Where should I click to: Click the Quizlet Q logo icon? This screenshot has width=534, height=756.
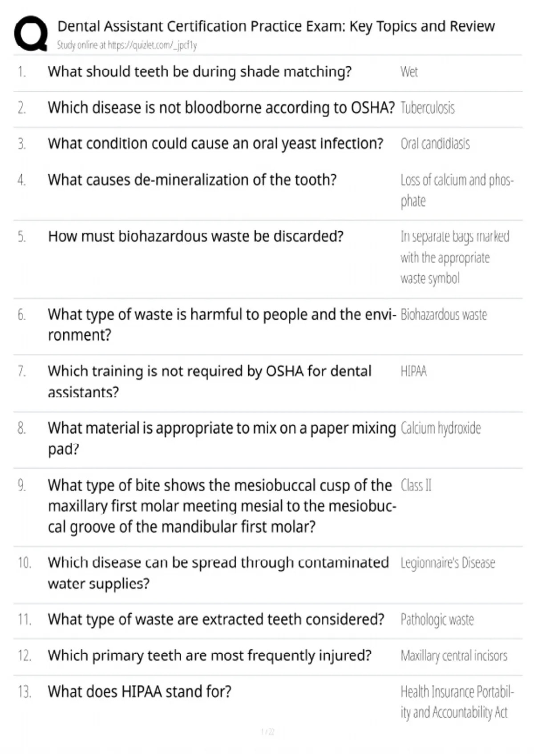pos(31,34)
